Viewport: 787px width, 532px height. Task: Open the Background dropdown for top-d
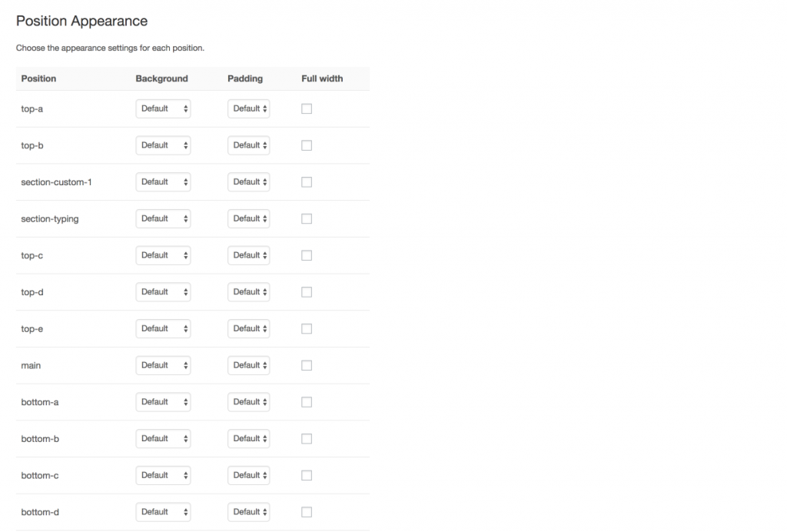163,291
